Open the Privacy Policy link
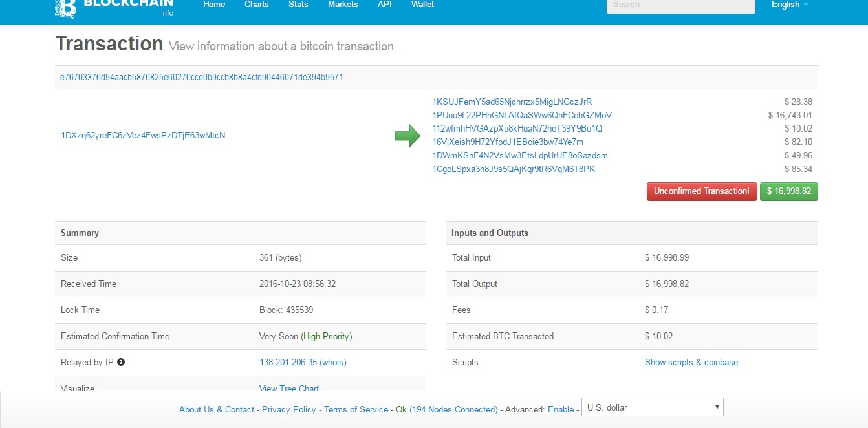Image resolution: width=868 pixels, height=428 pixels. click(289, 409)
